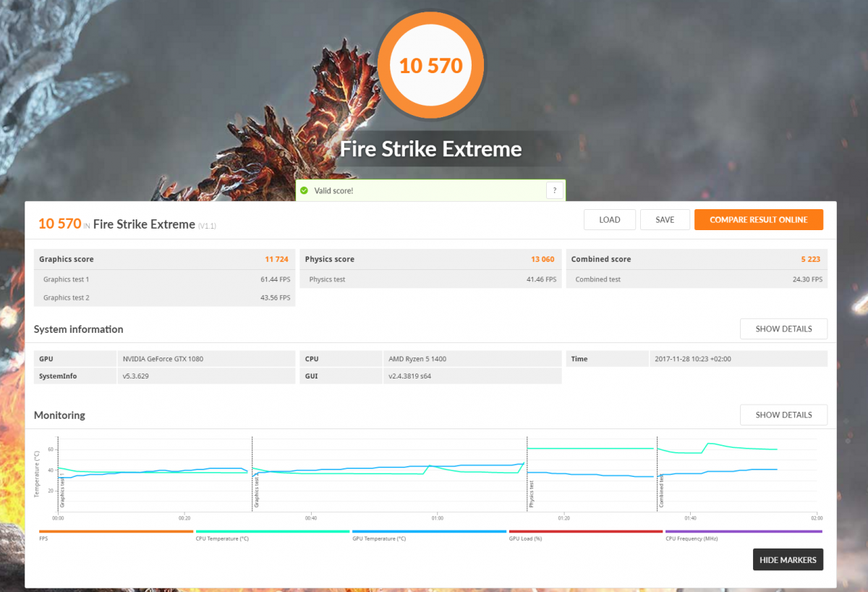The height and width of the screenshot is (592, 868).
Task: Click the Physics test chart marker
Action: click(x=532, y=494)
